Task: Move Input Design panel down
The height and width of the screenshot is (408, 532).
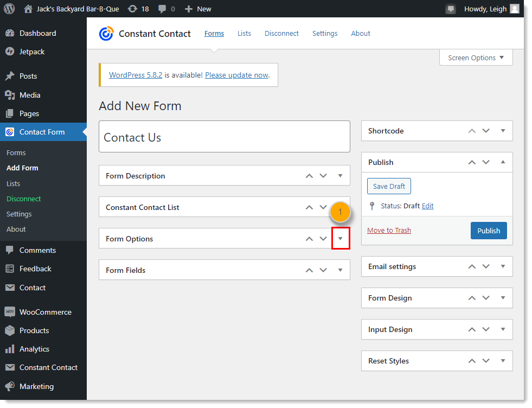Action: [486, 329]
